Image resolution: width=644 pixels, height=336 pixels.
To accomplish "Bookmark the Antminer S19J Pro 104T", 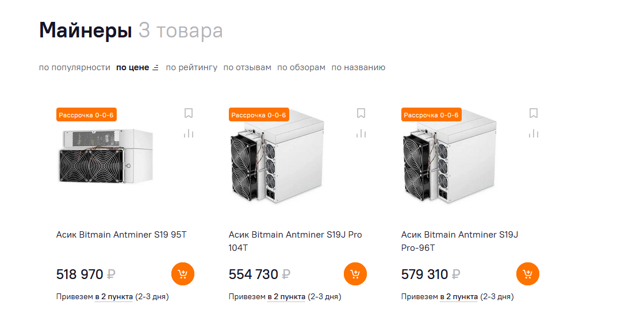I will [361, 113].
